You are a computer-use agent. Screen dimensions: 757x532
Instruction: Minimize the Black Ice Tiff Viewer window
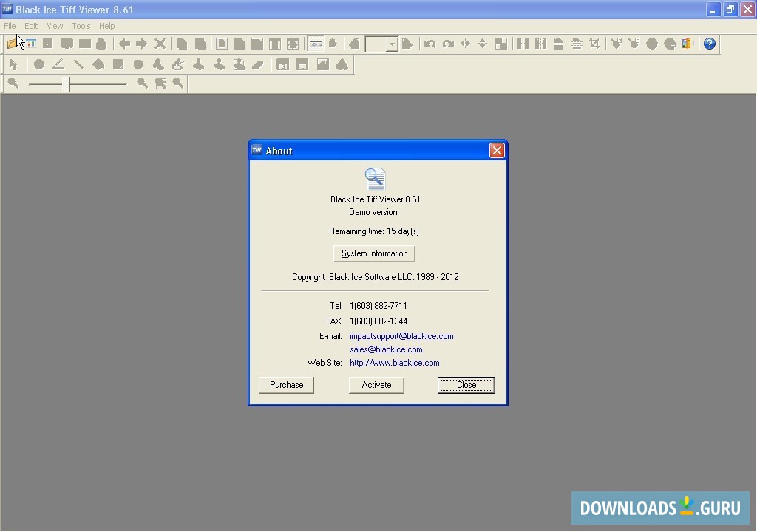tap(713, 10)
